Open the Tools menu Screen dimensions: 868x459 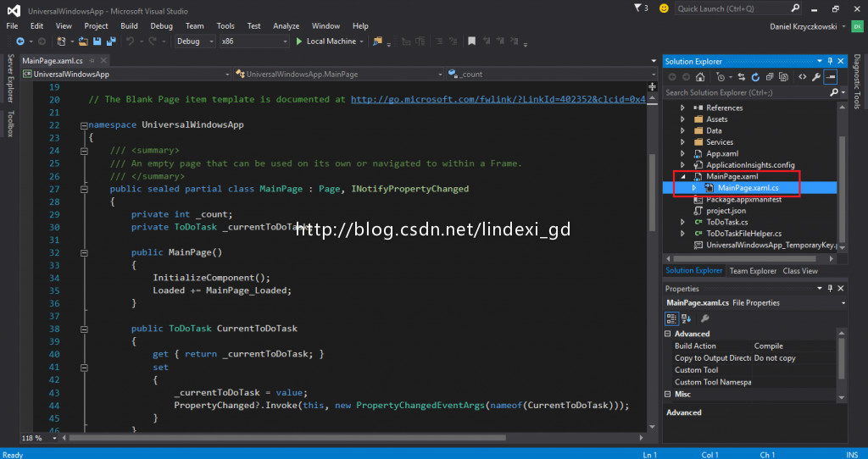click(x=225, y=26)
